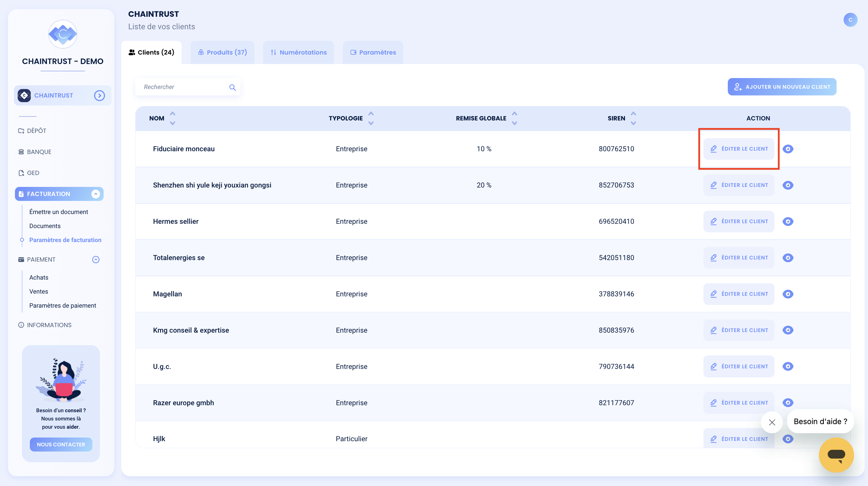
Task: Click the Chaintrust logo in sidebar
Action: pyautogui.click(x=63, y=34)
